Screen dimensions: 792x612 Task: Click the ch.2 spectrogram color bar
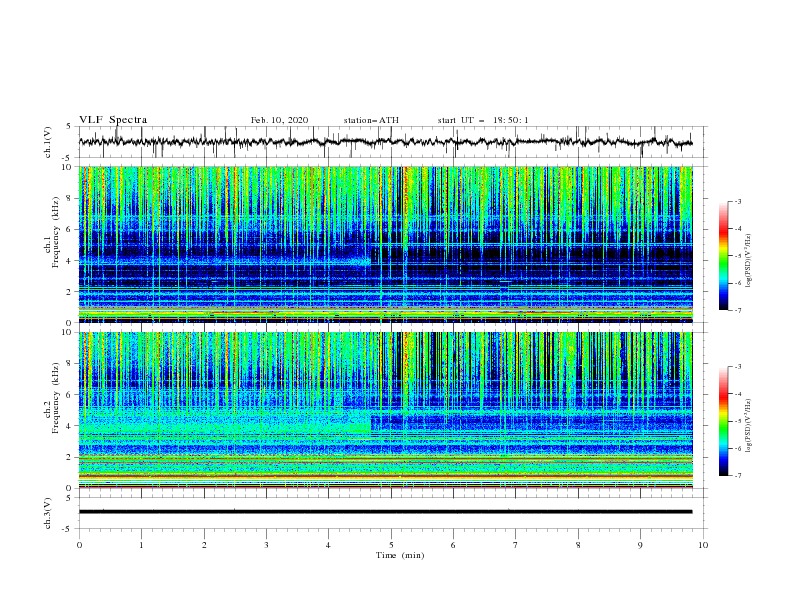(724, 421)
